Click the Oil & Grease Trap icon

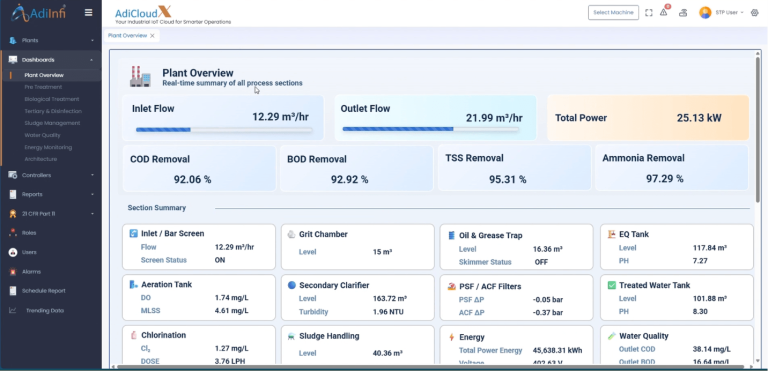452,236
